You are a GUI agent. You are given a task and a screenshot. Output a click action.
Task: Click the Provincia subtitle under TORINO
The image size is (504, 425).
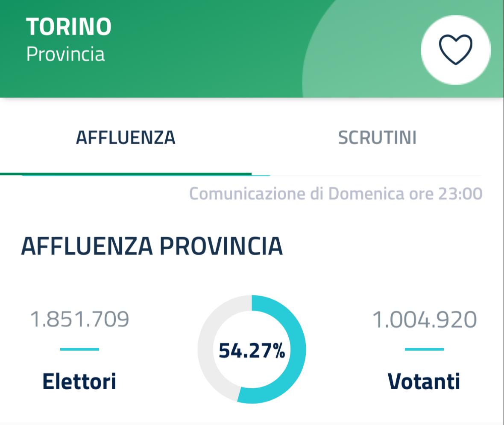tap(65, 55)
